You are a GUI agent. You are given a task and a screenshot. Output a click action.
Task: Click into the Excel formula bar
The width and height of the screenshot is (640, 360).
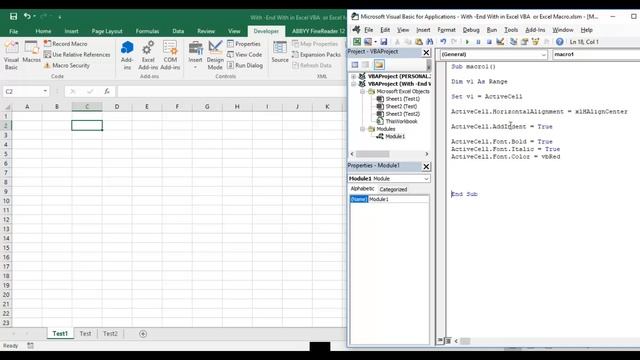[231, 91]
